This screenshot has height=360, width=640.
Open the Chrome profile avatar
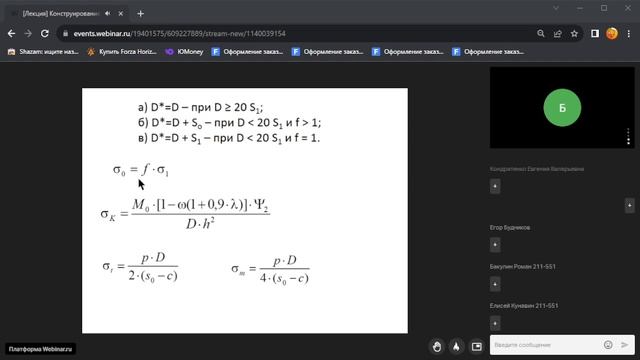611,34
